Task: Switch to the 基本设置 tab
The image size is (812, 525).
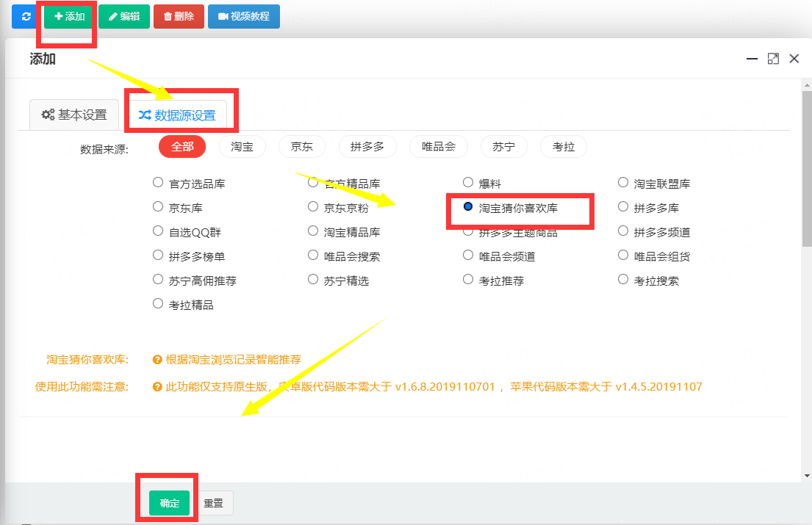Action: pyautogui.click(x=74, y=115)
